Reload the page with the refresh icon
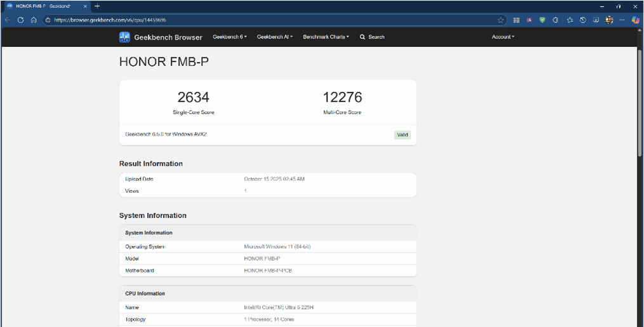This screenshot has width=644, height=327. 21,20
